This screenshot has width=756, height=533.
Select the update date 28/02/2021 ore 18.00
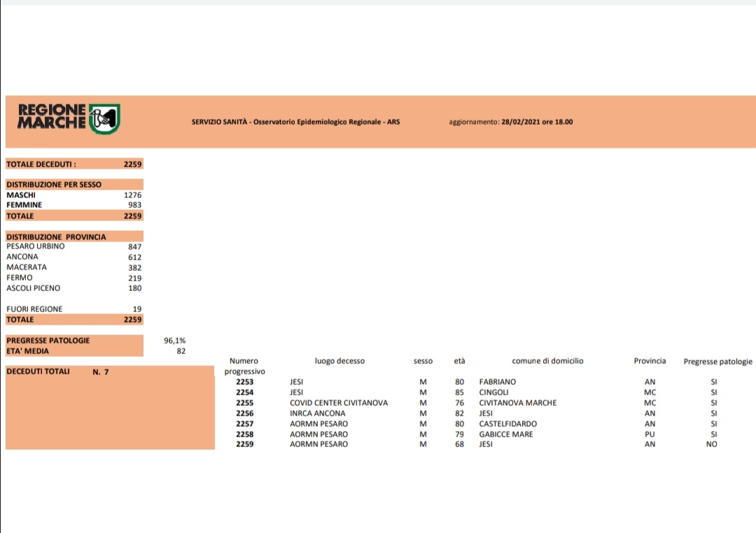pos(537,122)
